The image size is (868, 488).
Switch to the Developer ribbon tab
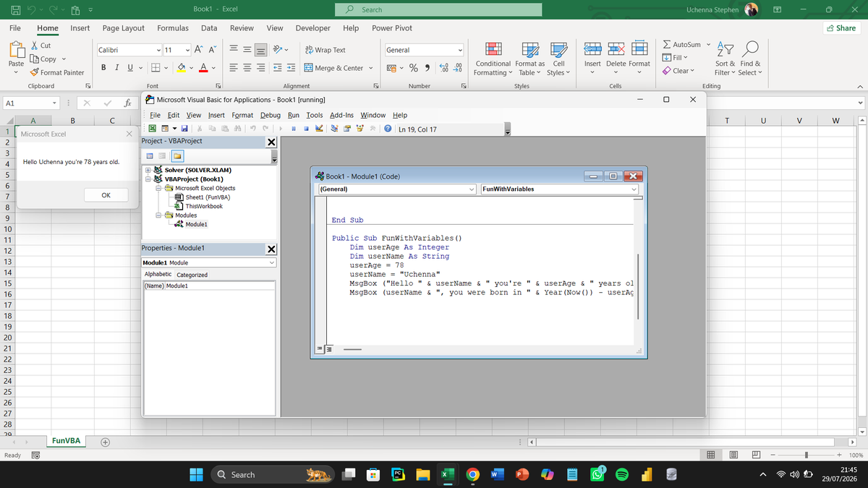click(x=312, y=28)
